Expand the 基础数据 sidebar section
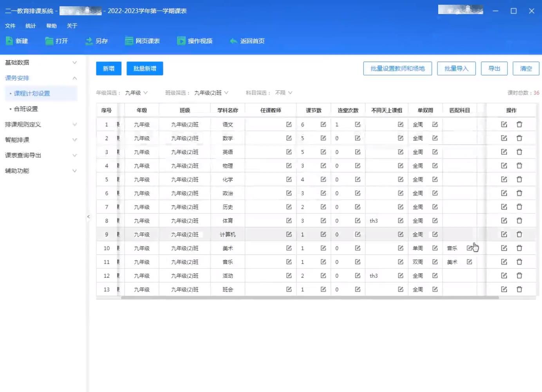 click(x=41, y=63)
